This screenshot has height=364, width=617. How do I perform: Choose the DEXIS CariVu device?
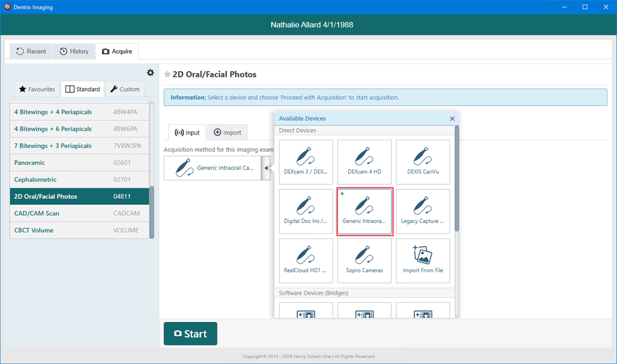pyautogui.click(x=423, y=162)
